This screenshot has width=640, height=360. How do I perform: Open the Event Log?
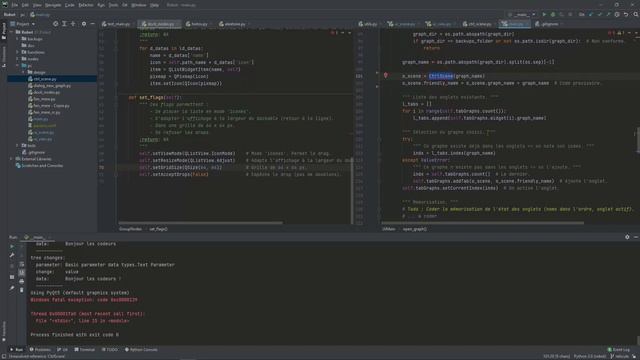tap(619, 350)
